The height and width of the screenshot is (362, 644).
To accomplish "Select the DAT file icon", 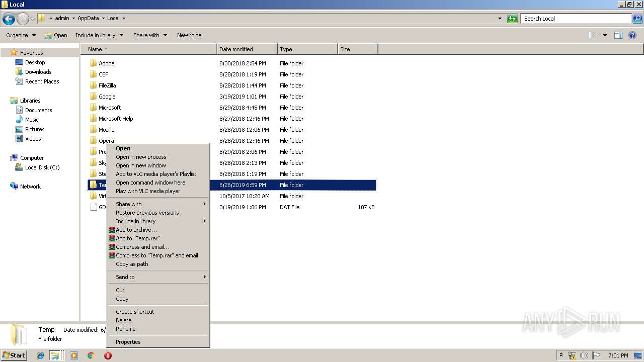I will pyautogui.click(x=93, y=207).
